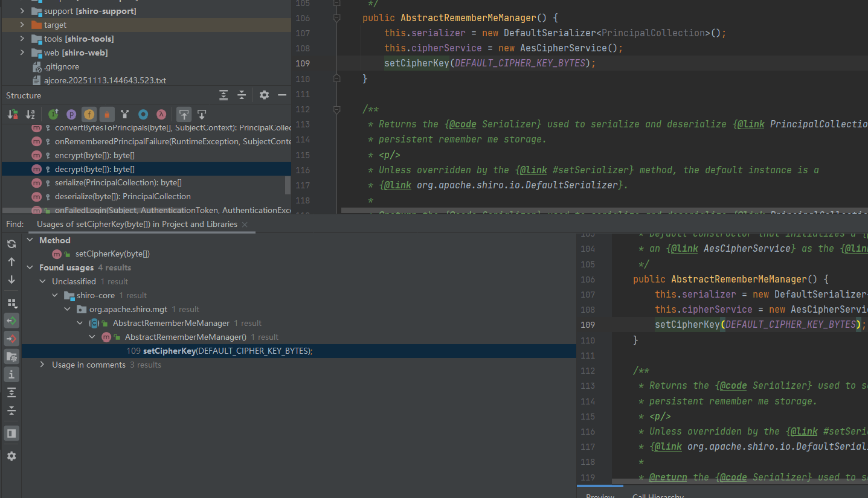Collapse the Found usages node
The height and width of the screenshot is (498, 868).
(x=30, y=267)
